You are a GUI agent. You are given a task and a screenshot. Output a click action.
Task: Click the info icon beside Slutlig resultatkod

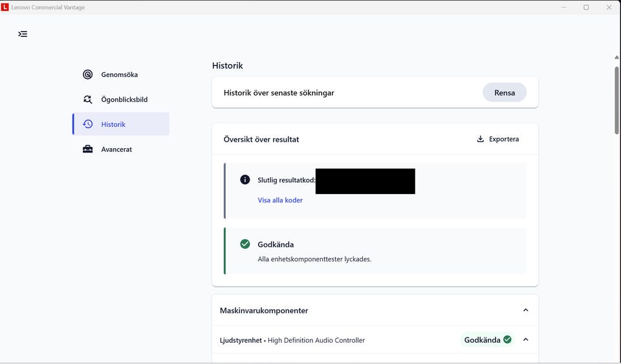245,180
